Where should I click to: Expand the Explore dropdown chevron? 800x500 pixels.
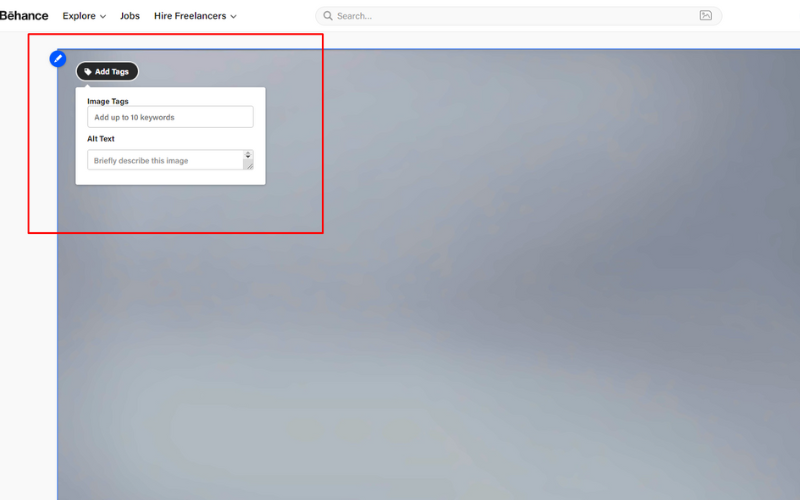[103, 16]
